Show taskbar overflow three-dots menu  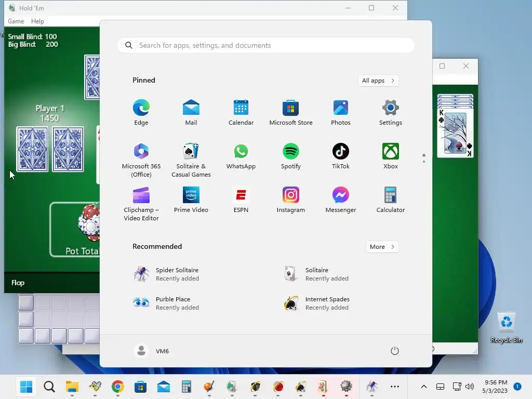395,387
